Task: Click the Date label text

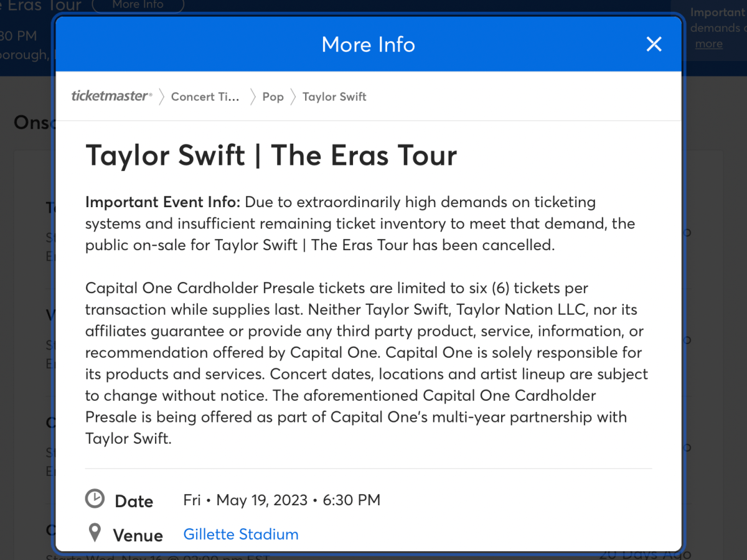Action: click(x=134, y=501)
